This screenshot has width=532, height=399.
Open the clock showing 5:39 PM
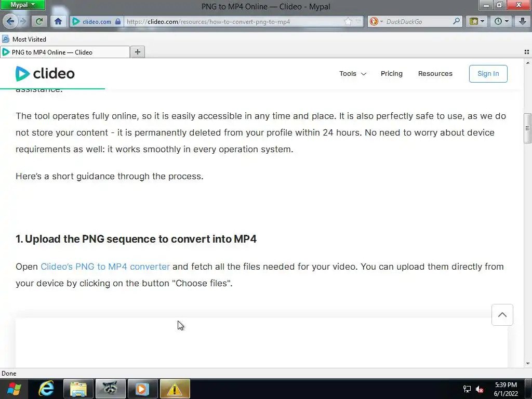506,389
